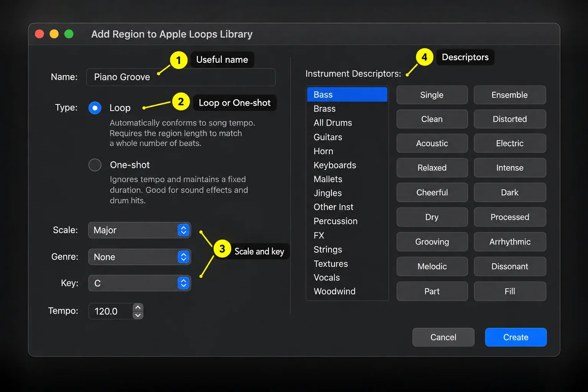This screenshot has width=588, height=392.
Task: Decrease tempo with the stepper down arrow
Action: [x=138, y=315]
